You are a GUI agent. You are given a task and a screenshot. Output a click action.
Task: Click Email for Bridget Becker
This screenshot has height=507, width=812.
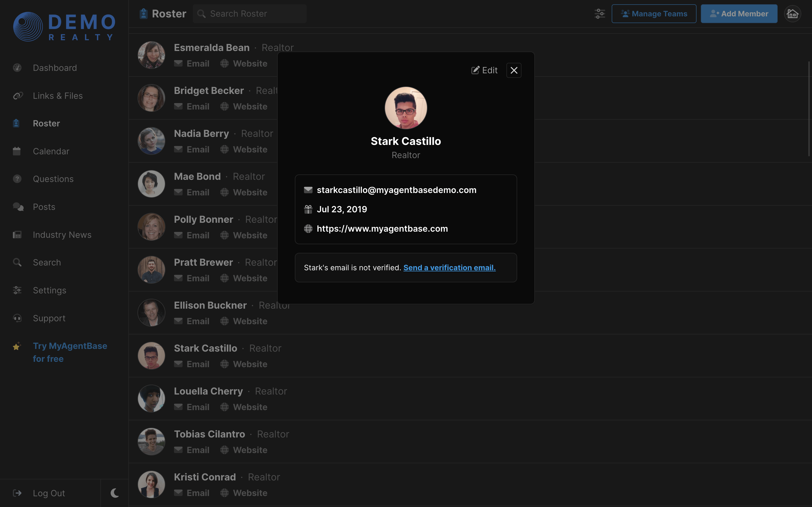(191, 106)
